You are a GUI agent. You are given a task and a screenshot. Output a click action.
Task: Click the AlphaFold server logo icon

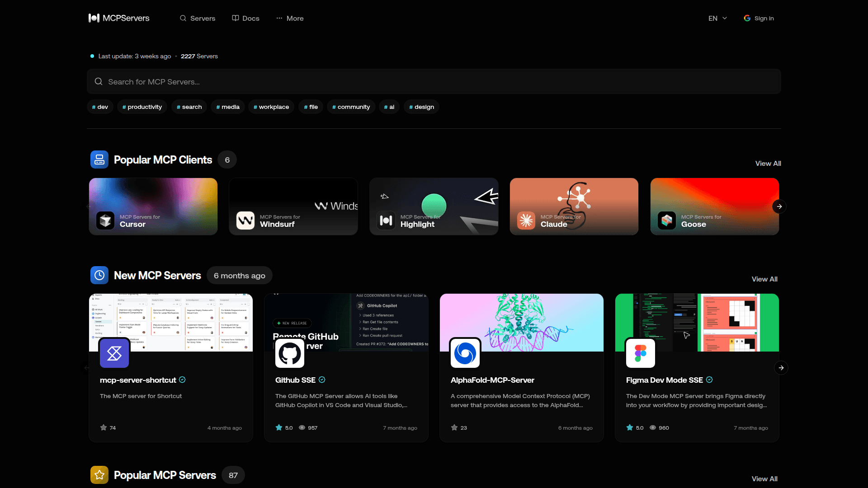tap(465, 353)
